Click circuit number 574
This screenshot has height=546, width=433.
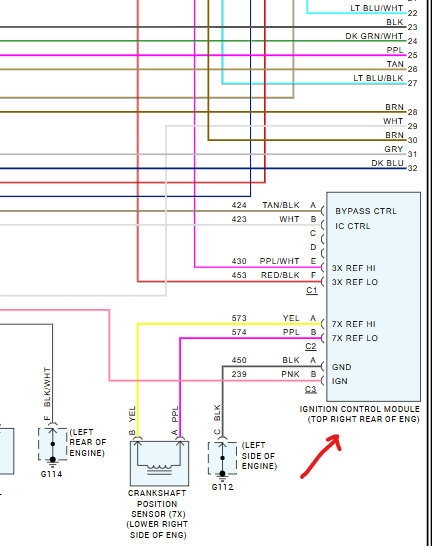pos(239,332)
